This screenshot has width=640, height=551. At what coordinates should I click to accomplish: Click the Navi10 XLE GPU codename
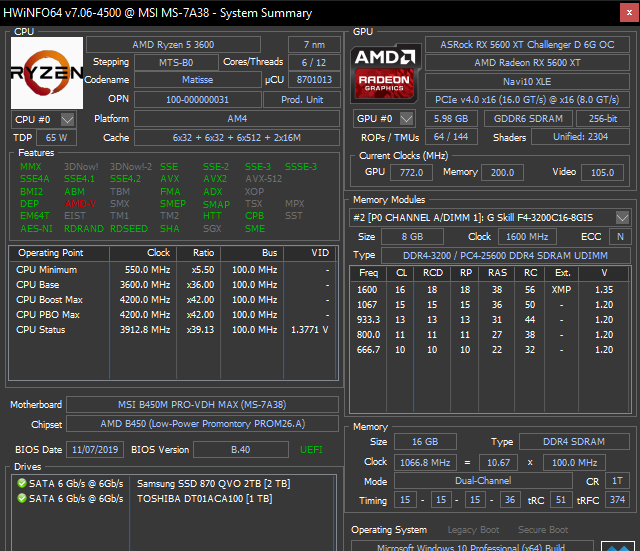527,82
